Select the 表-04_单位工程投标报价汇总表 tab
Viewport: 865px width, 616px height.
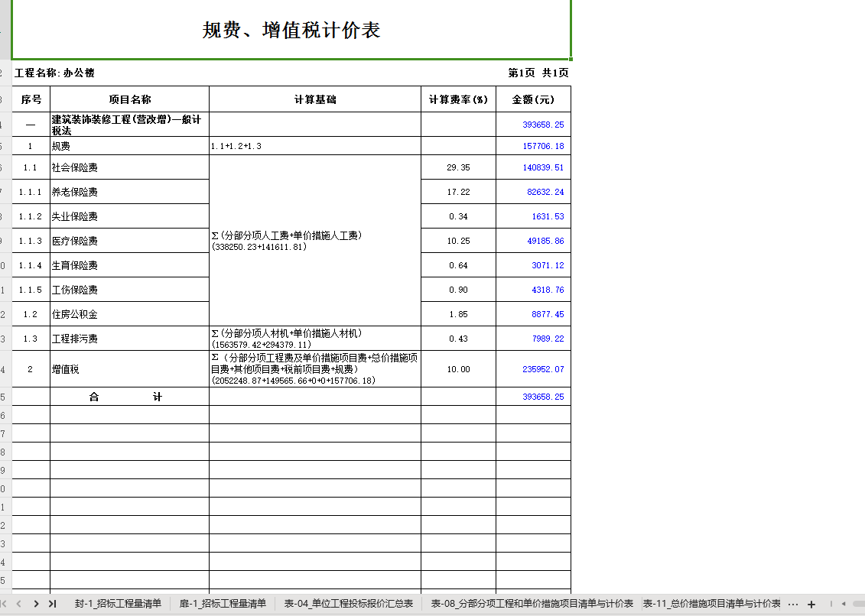349,604
